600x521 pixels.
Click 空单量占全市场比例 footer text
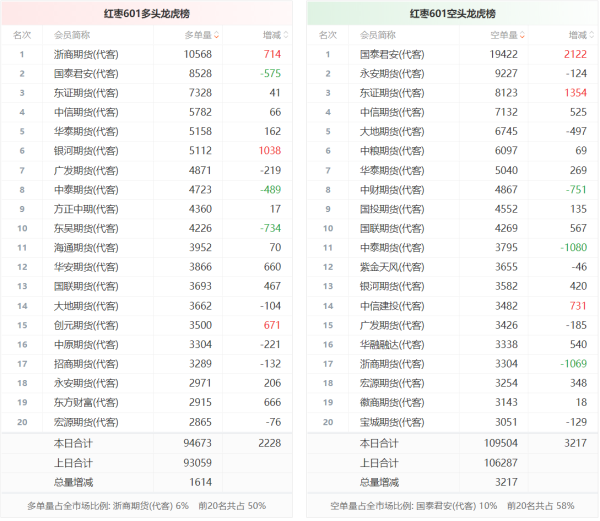tap(452, 506)
